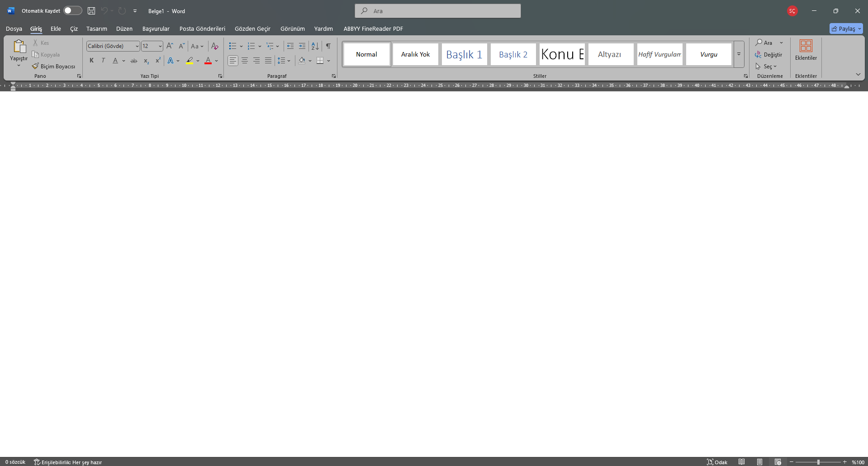Open the Eklentiler add-ins icon
The height and width of the screenshot is (466, 868).
coord(806,50)
